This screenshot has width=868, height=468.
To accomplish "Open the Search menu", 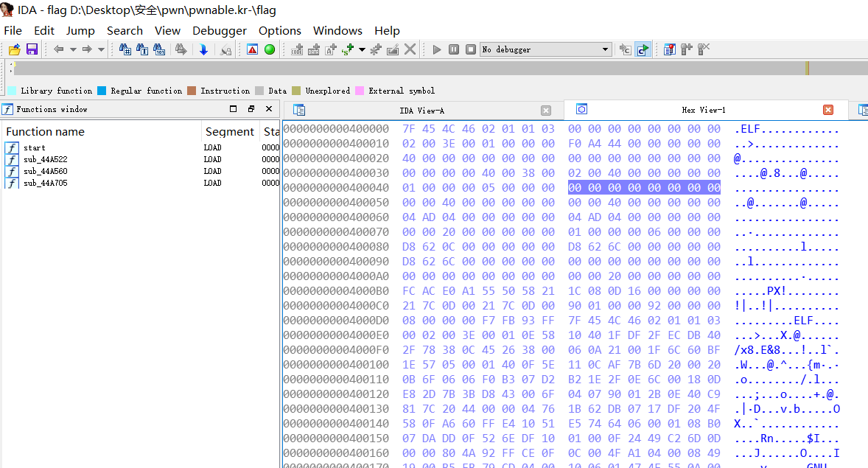I will (125, 30).
